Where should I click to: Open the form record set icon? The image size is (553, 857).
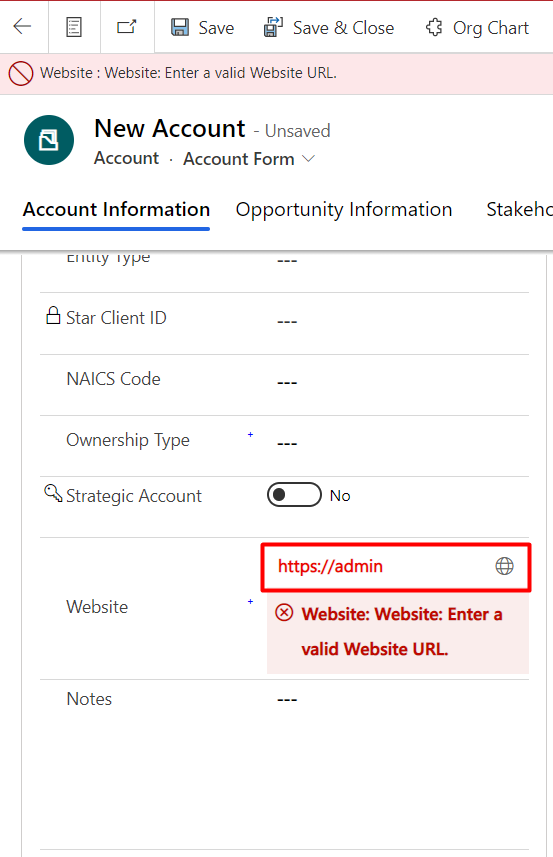coord(74,27)
